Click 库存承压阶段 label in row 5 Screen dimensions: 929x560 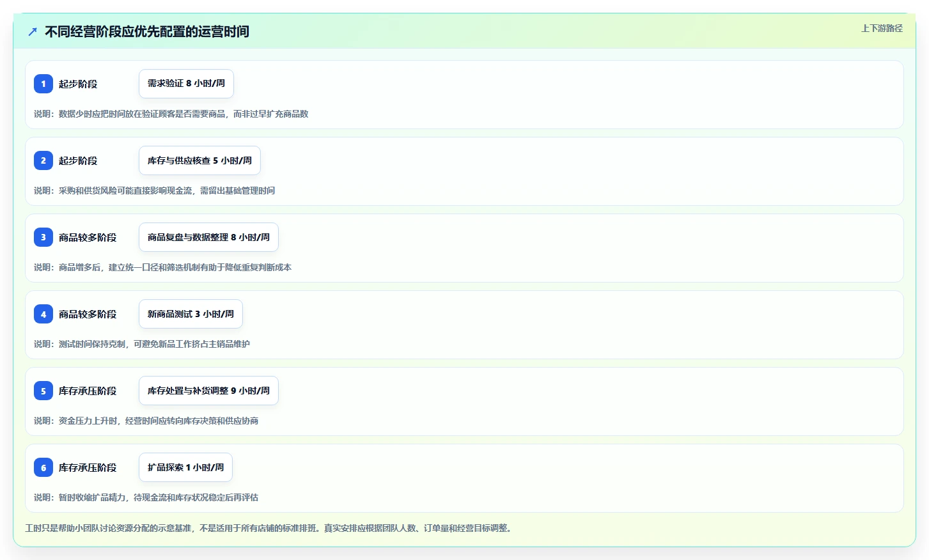88,391
